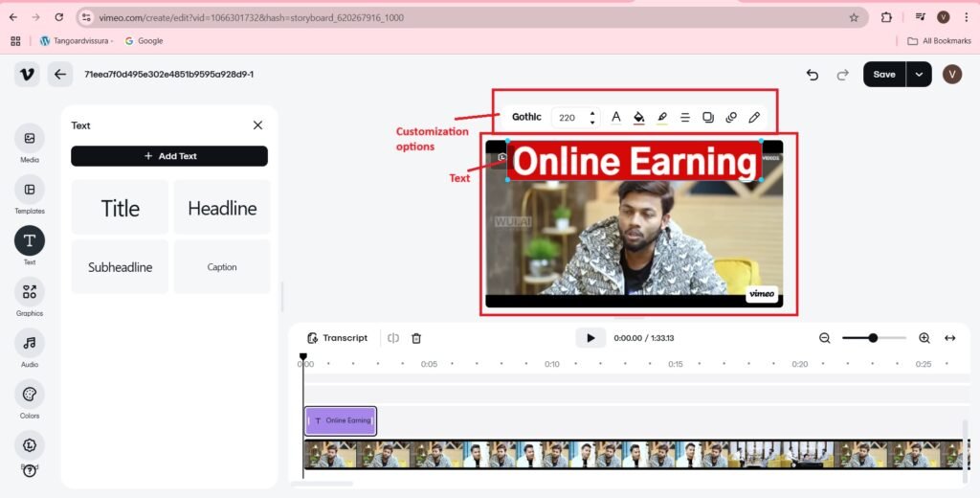Open the media controls icon in Chrome toolbar
Viewport: 980px width, 498px height.
(920, 17)
